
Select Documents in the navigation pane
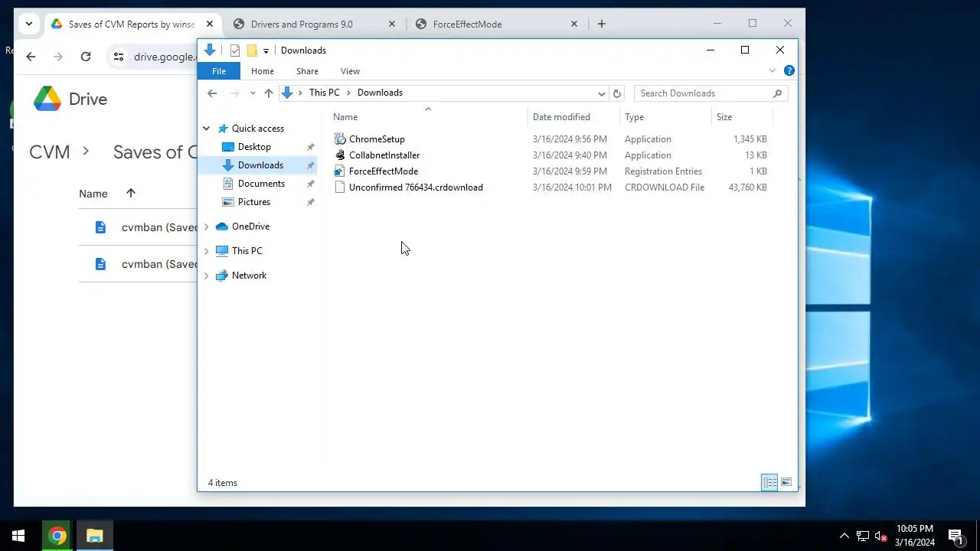click(x=261, y=184)
